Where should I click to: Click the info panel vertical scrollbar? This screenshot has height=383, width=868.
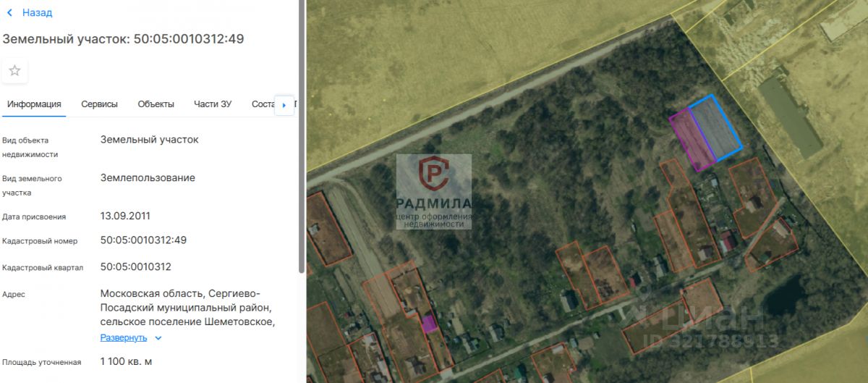click(302, 138)
